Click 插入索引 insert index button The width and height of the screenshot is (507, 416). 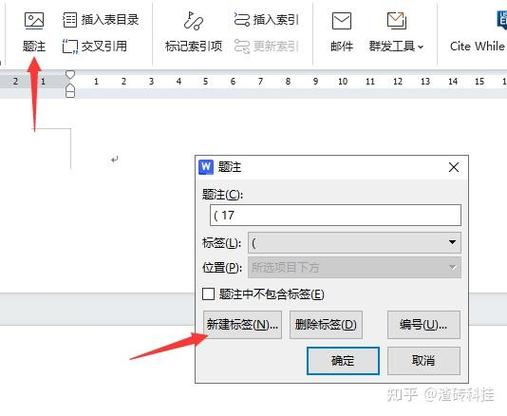[x=266, y=20]
